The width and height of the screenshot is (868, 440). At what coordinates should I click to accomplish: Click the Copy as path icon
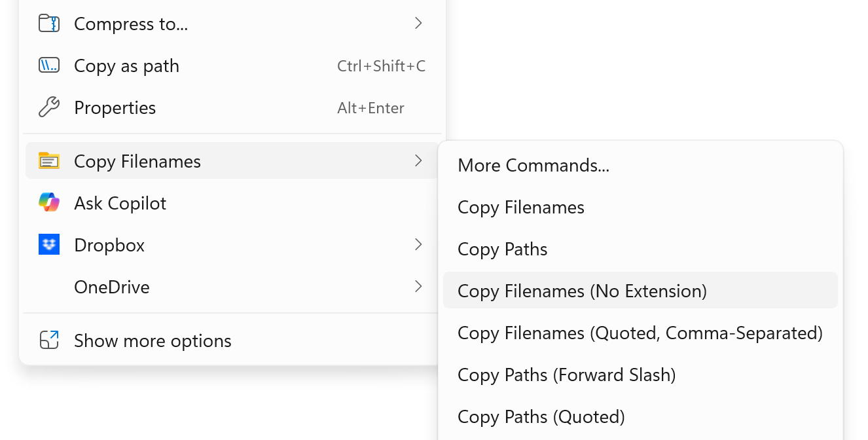point(49,65)
